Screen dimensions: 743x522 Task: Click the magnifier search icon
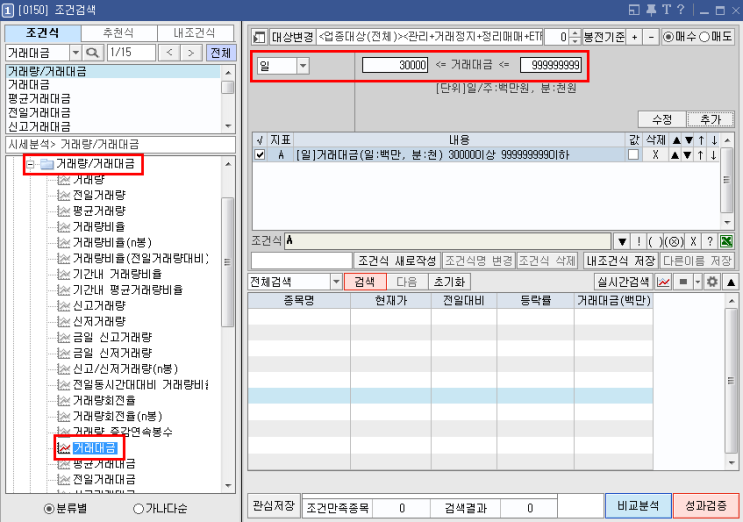[x=92, y=53]
